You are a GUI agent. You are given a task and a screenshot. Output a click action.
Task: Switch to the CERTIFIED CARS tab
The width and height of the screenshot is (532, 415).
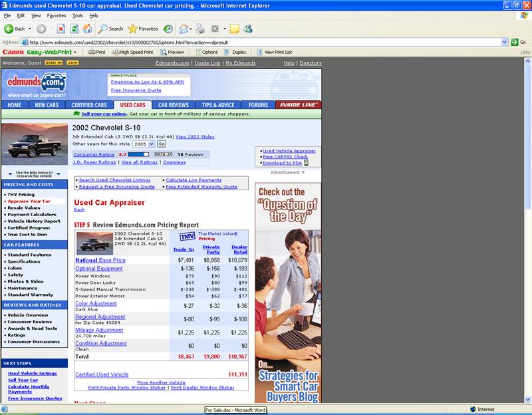pyautogui.click(x=89, y=105)
